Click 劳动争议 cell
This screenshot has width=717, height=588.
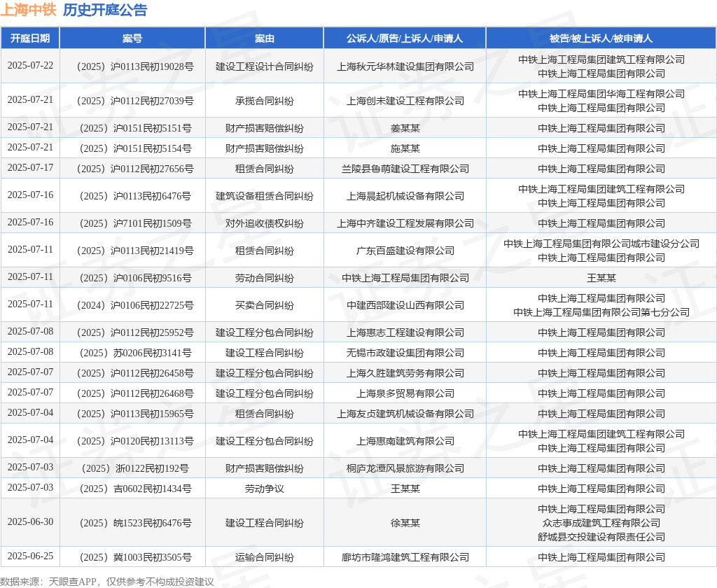(264, 489)
